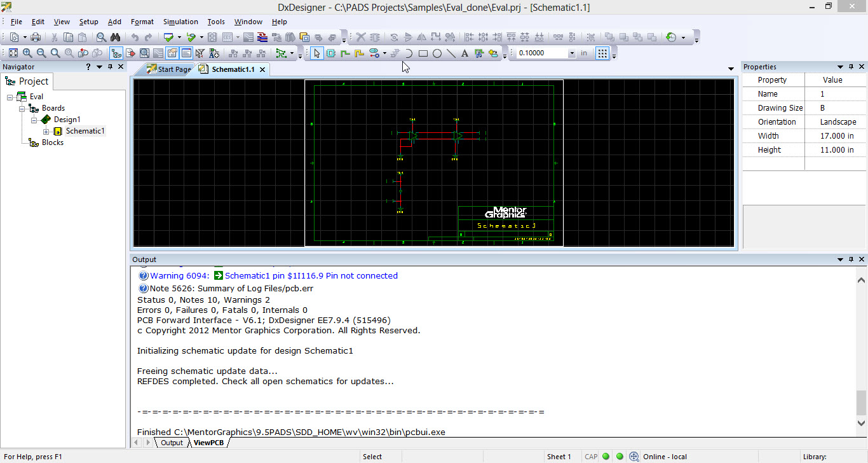
Task: Toggle the Output window toolbar button
Action: point(186,53)
